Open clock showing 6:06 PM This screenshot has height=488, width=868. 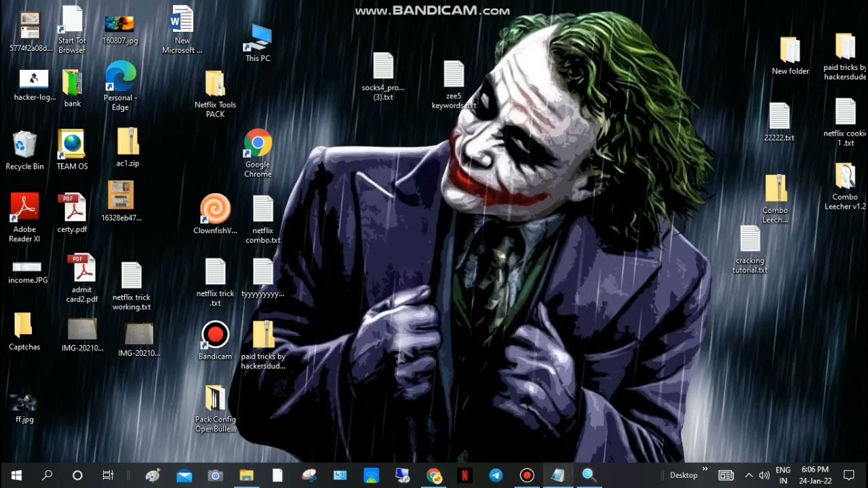pos(814,475)
